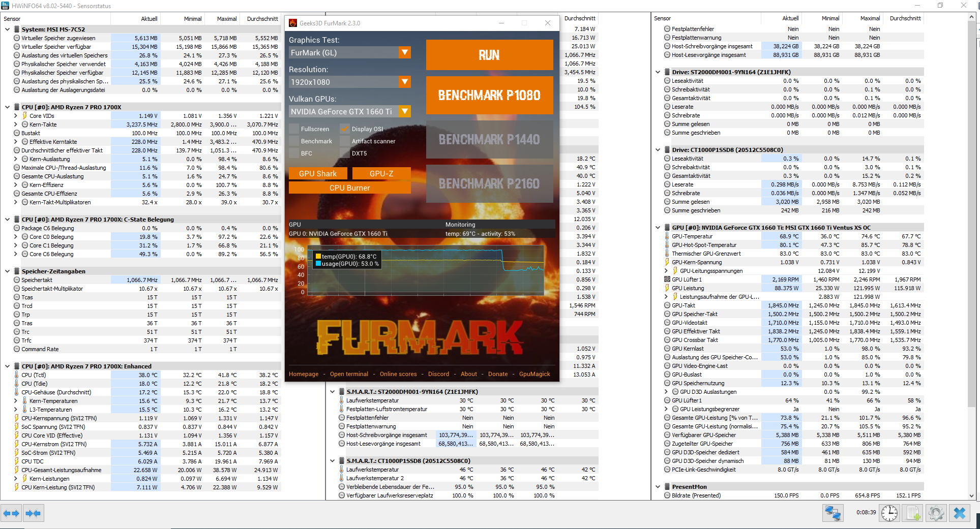Viewport: 980px width, 529px height.
Task: Click the orange RUN button
Action: [489, 55]
